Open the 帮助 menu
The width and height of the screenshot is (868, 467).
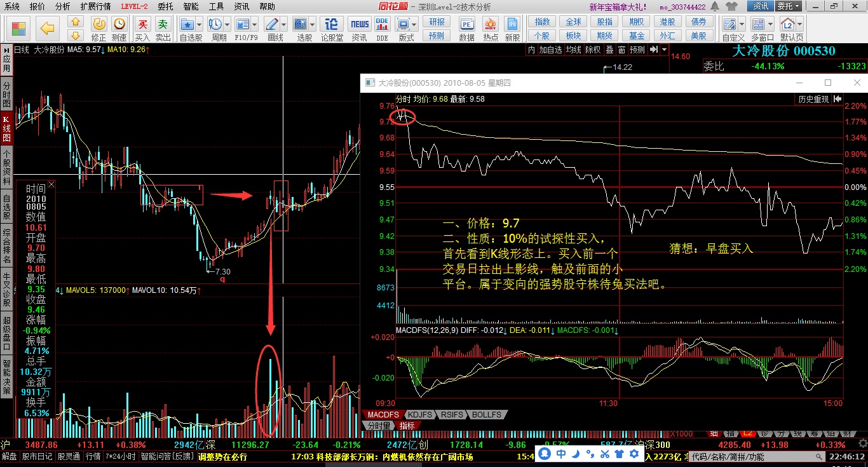tap(267, 6)
